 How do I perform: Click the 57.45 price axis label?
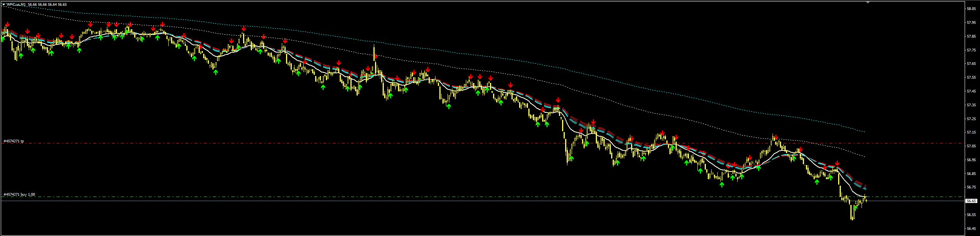(971, 91)
